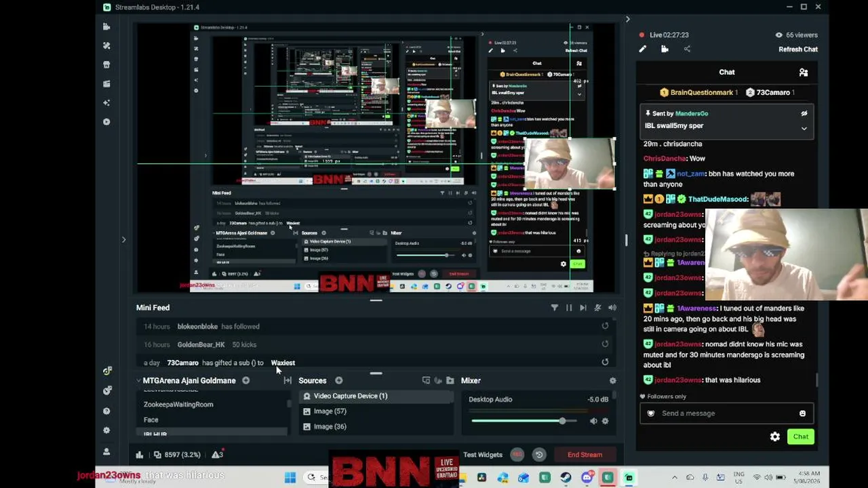Open the sidebar Help question mark icon

coord(106,411)
